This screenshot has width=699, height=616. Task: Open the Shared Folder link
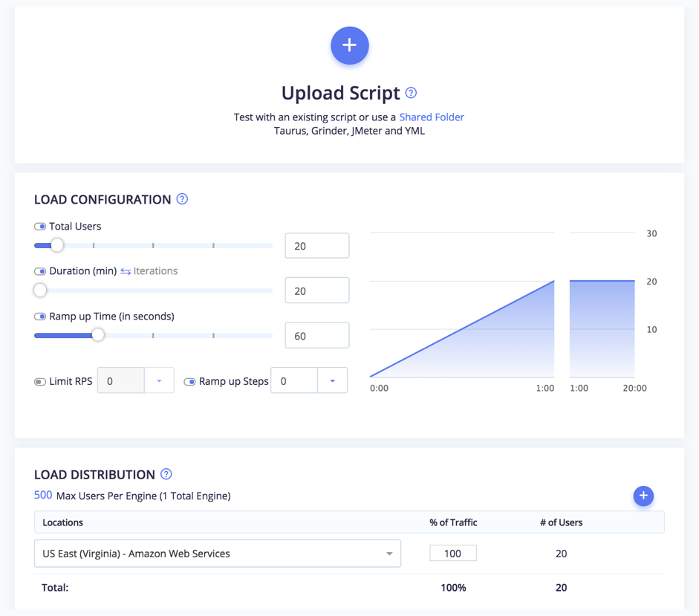[432, 117]
